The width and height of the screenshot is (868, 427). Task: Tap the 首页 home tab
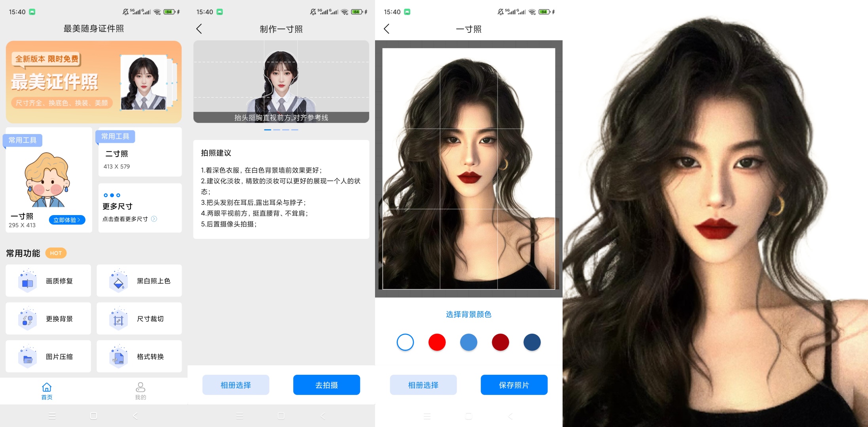pyautogui.click(x=47, y=391)
